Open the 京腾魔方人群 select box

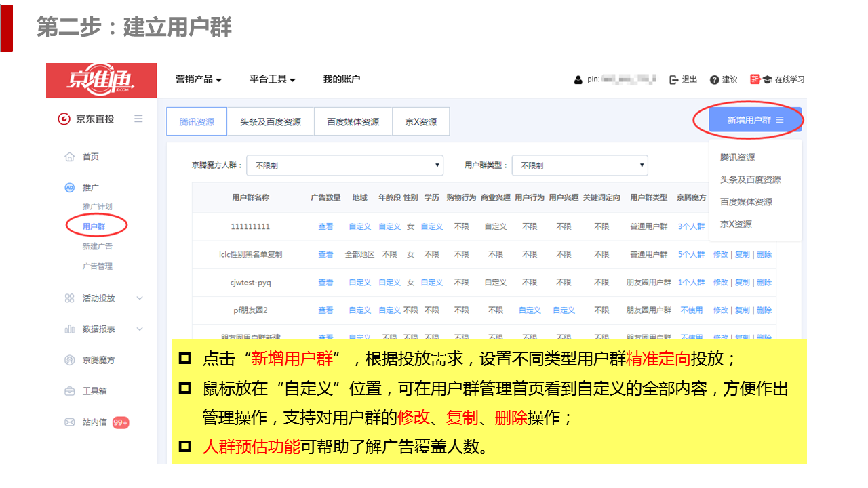pos(345,165)
